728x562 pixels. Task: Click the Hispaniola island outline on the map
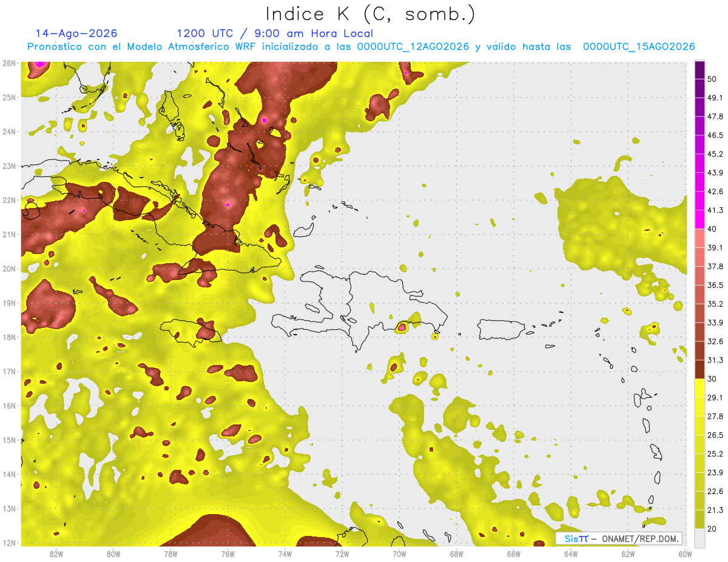point(361,309)
